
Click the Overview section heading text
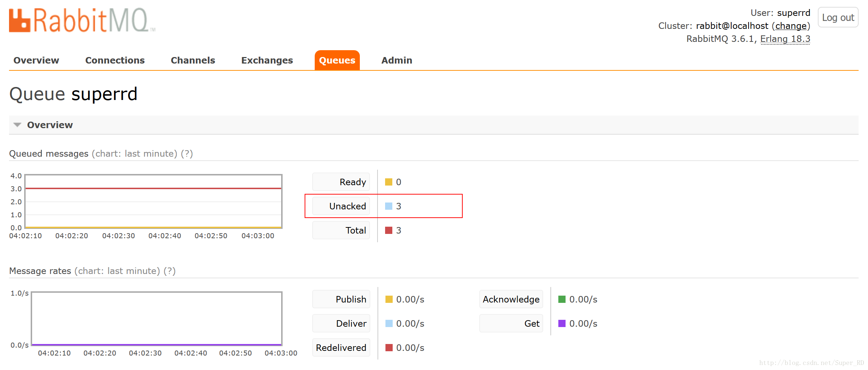tap(50, 125)
